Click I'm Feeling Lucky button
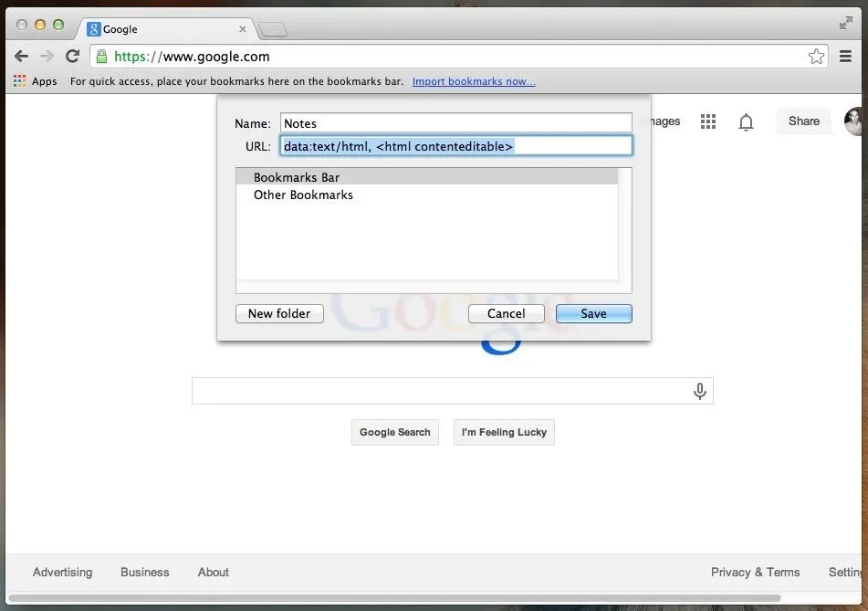Image resolution: width=868 pixels, height=611 pixels. click(504, 432)
